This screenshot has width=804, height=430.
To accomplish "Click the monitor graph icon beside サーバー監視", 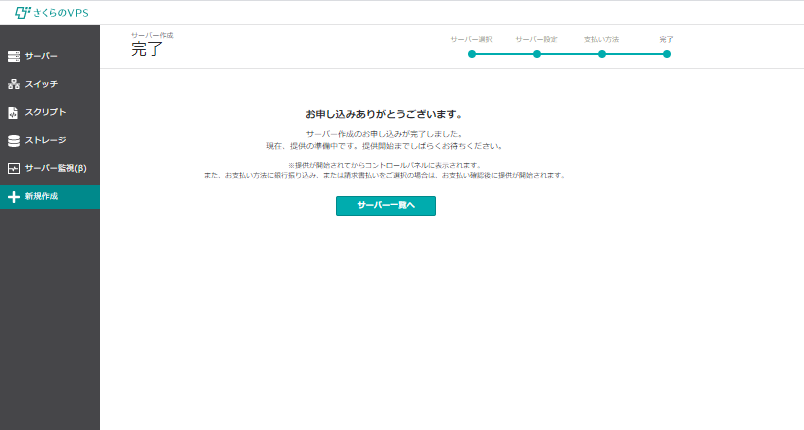I will (13, 169).
